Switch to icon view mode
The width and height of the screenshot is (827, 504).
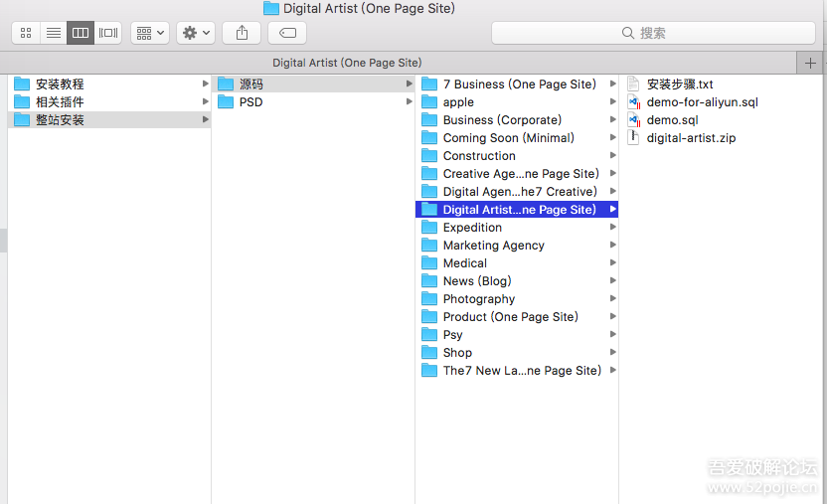tap(26, 33)
